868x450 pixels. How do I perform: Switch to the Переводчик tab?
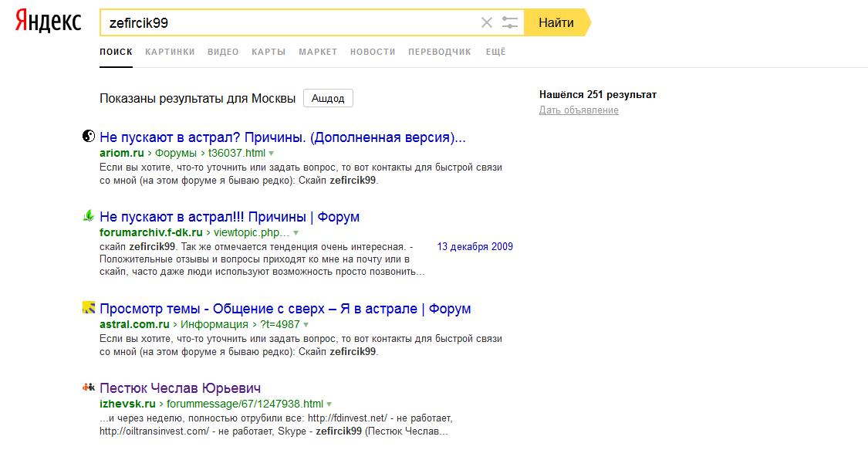[440, 52]
